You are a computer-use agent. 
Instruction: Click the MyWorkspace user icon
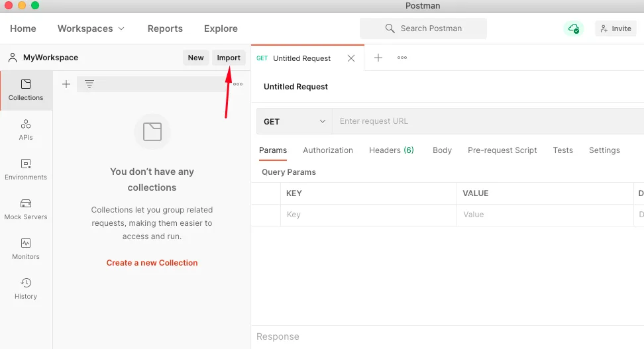[x=13, y=58]
